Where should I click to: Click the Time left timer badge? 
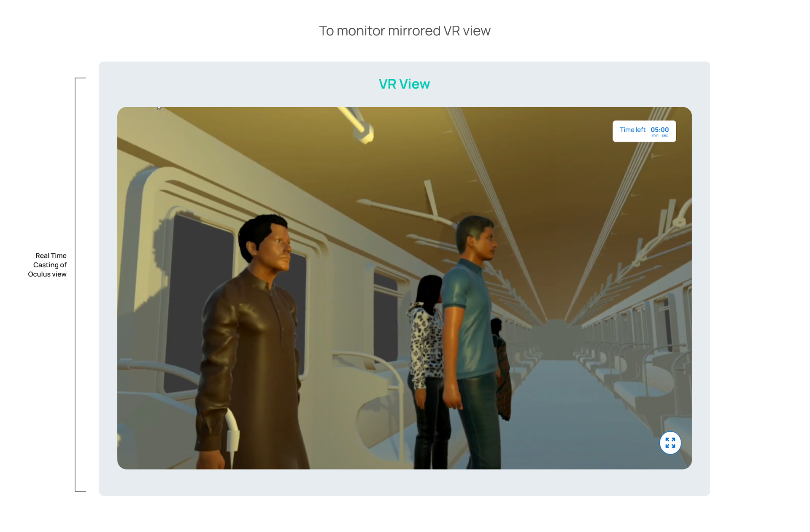pyautogui.click(x=644, y=131)
